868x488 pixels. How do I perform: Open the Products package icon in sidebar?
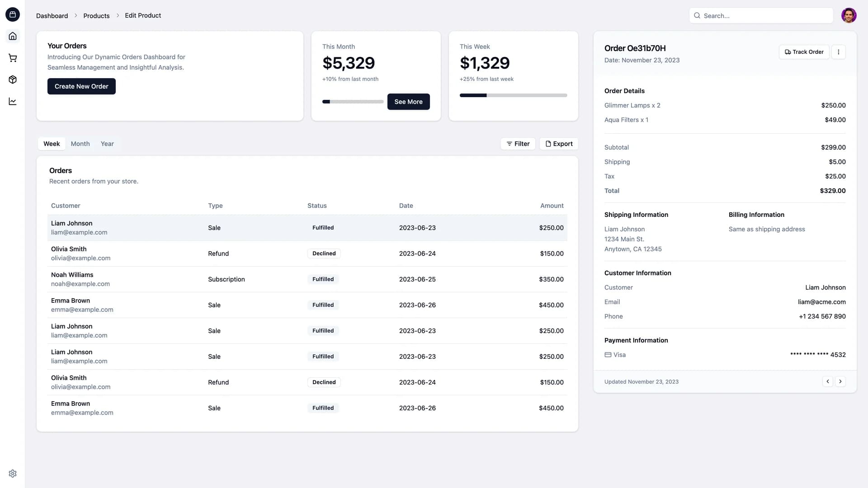(13, 80)
